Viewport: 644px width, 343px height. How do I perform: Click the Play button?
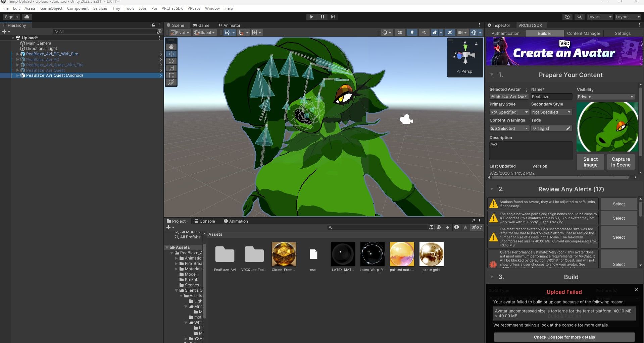click(311, 17)
